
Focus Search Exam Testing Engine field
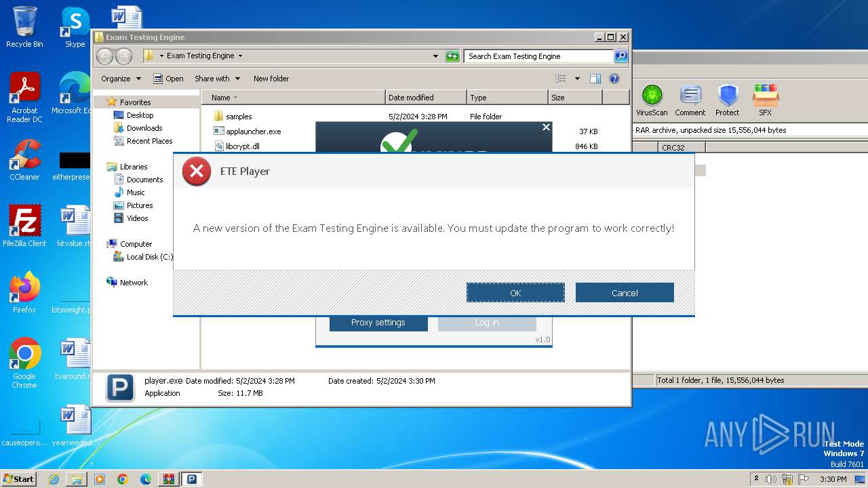[539, 56]
